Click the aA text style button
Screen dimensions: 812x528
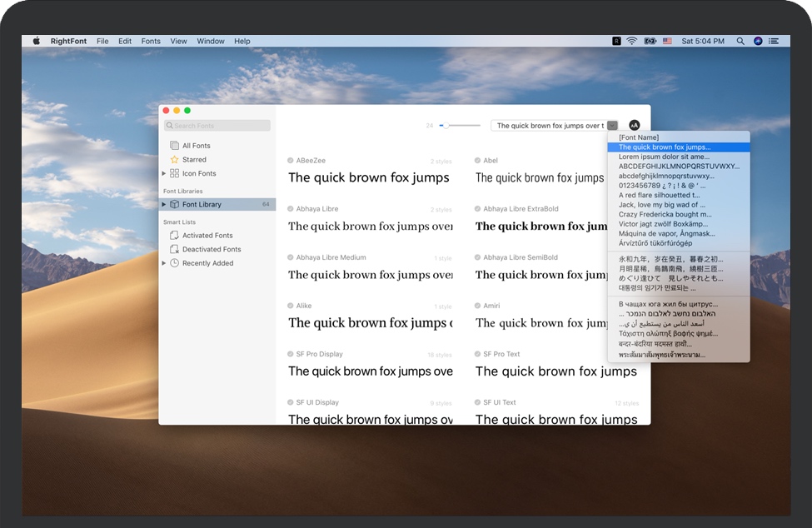tap(635, 125)
